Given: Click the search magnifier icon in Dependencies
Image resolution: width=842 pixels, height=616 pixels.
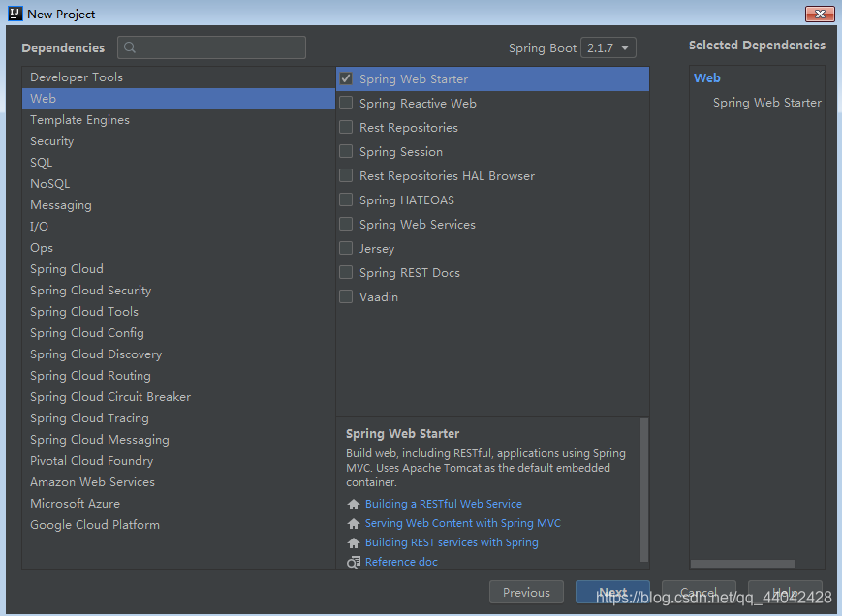Looking at the screenshot, I should point(130,47).
